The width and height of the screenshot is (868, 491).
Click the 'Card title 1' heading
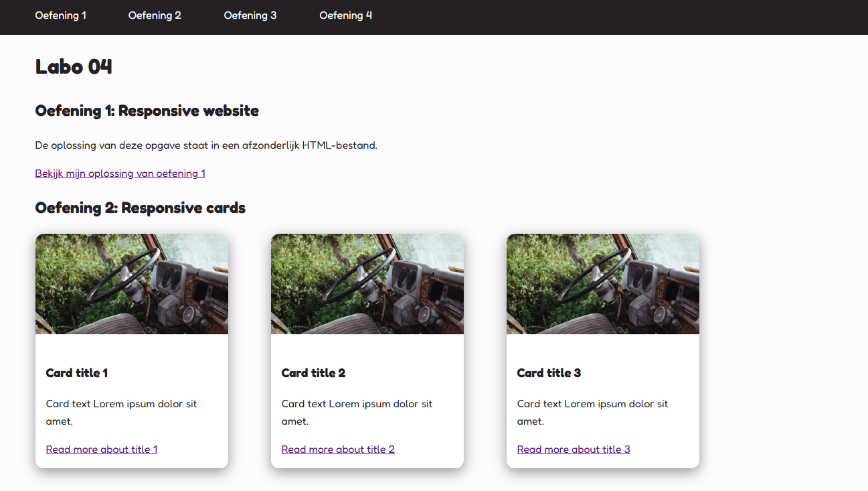[x=77, y=373]
